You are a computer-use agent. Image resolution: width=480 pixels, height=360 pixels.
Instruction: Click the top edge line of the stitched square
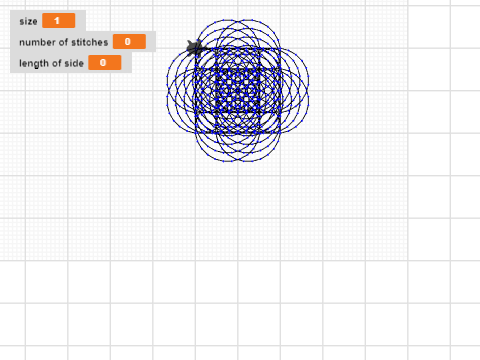point(238,49)
